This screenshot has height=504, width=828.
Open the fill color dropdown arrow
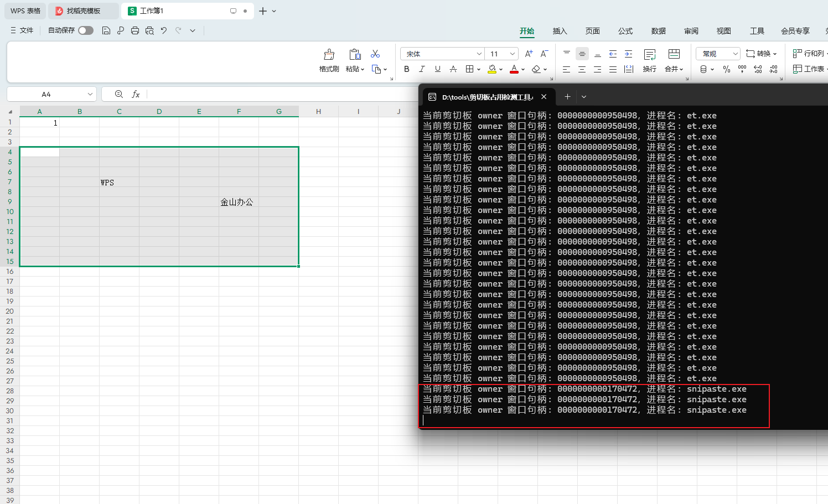click(x=501, y=70)
